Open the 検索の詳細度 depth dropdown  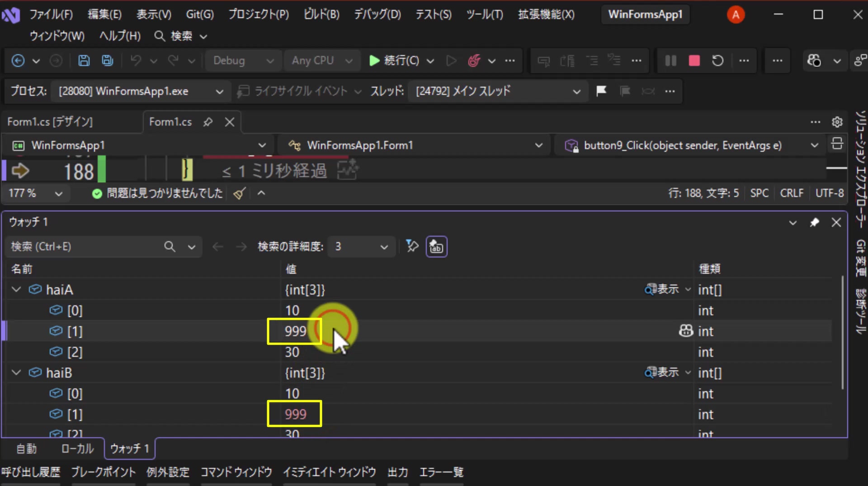(x=361, y=247)
